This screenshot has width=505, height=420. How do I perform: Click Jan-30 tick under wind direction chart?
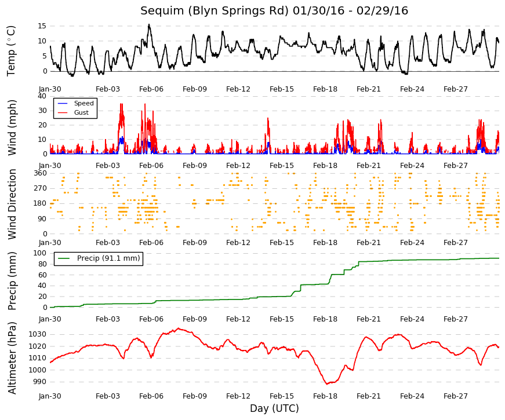50,243
